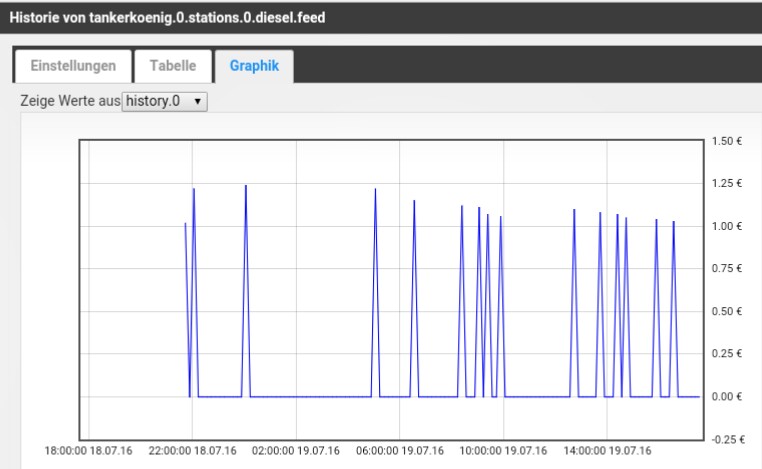The image size is (762, 469).
Task: Click the Historie von tankerkoenig title bar
Action: click(168, 17)
